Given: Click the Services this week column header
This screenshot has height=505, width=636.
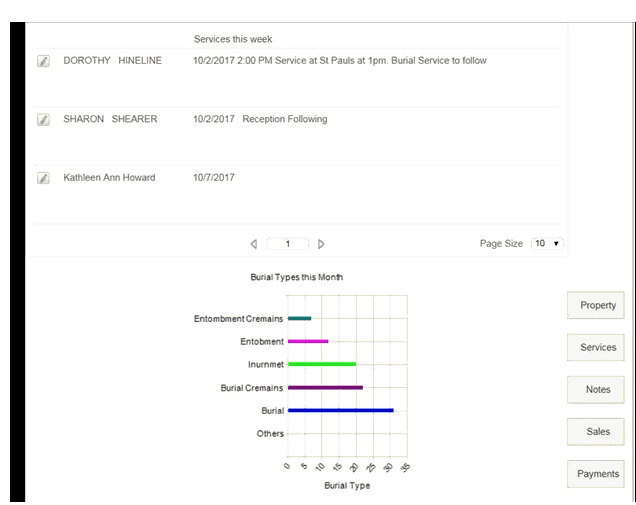Looking at the screenshot, I should pyautogui.click(x=233, y=39).
